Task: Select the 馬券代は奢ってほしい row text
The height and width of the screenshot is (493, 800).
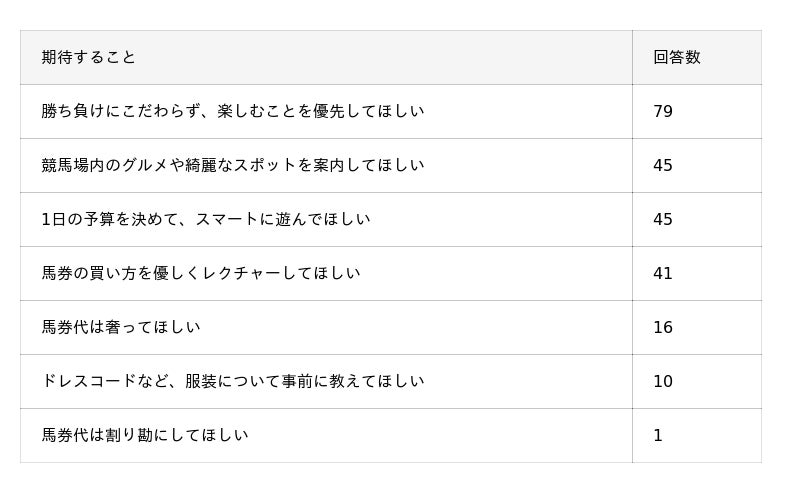Action: pos(120,328)
